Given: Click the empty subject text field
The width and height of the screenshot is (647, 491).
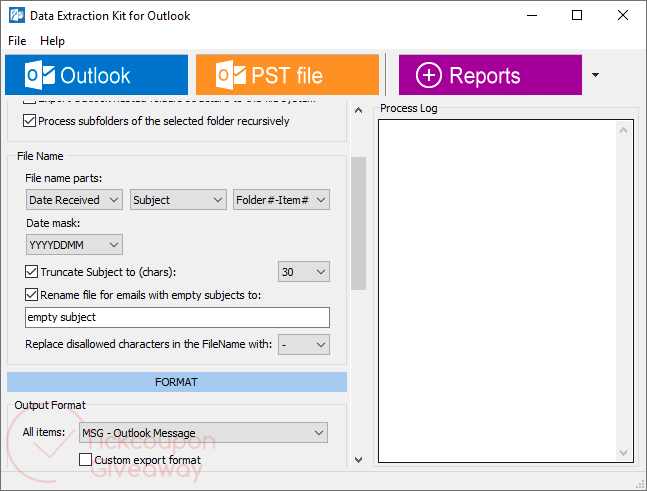Looking at the screenshot, I should [x=177, y=317].
